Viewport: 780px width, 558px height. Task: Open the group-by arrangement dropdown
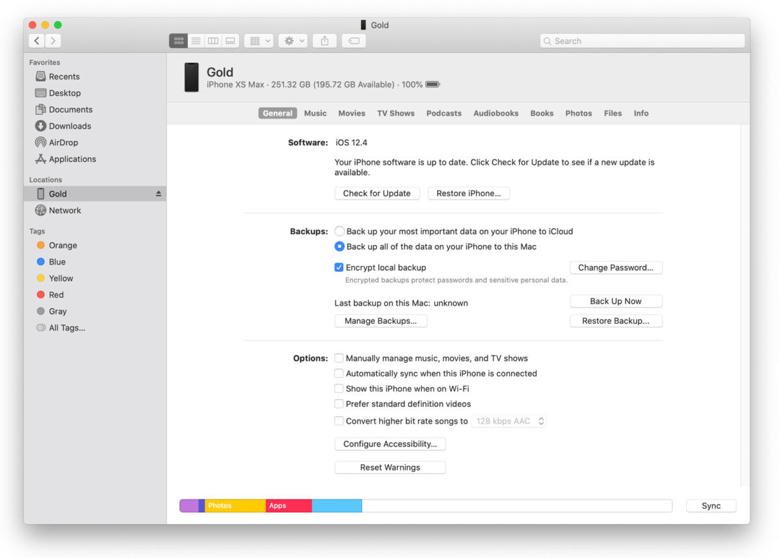pyautogui.click(x=259, y=41)
